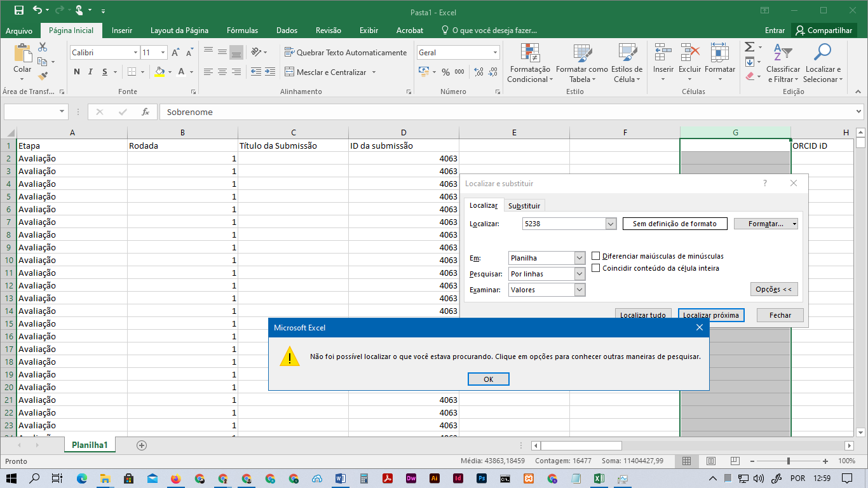Open Localizar e Selecionar menu
The height and width of the screenshot is (488, 868).
point(823,64)
